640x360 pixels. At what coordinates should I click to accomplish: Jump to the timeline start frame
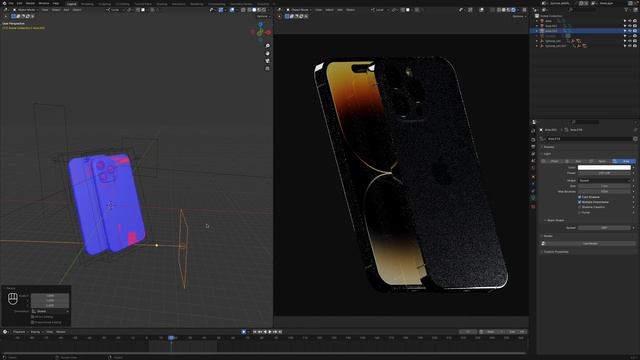tap(255, 332)
